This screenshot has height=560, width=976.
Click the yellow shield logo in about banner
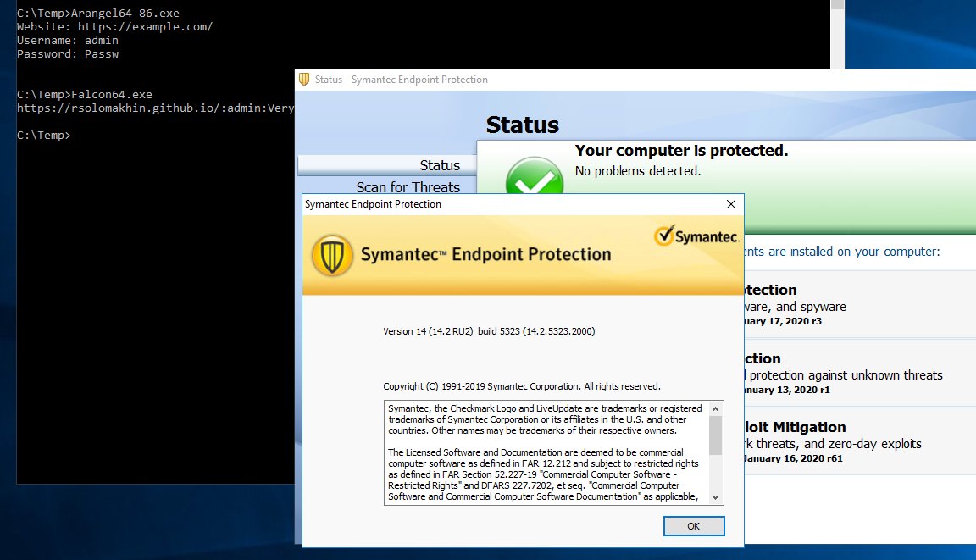(332, 255)
